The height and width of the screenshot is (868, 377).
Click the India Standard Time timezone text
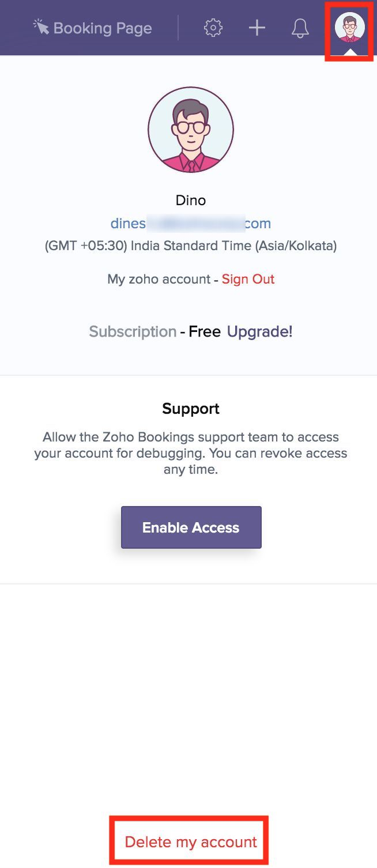(191, 246)
